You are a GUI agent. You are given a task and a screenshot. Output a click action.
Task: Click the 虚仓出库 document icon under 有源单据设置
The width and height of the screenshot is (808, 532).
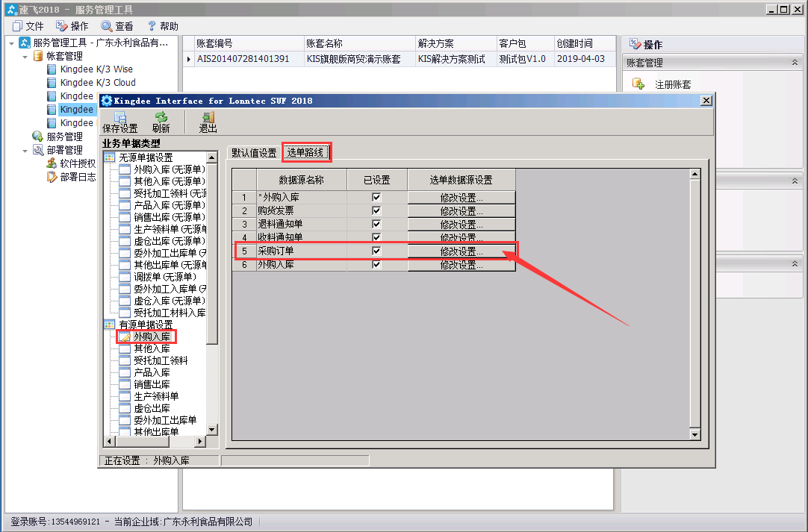click(x=125, y=408)
